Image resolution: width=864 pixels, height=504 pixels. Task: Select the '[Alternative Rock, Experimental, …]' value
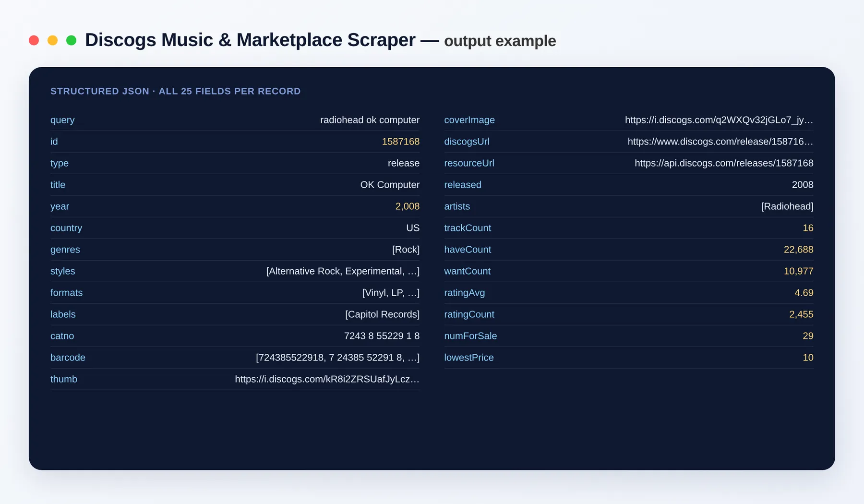[343, 271]
